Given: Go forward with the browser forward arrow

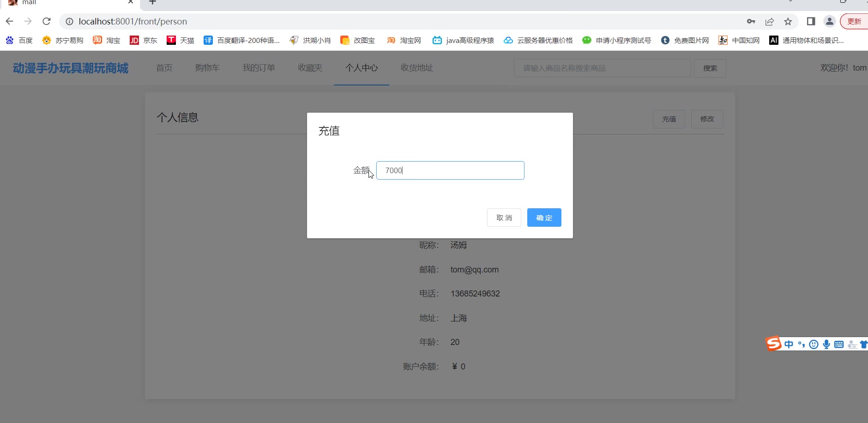Looking at the screenshot, I should pyautogui.click(x=28, y=21).
